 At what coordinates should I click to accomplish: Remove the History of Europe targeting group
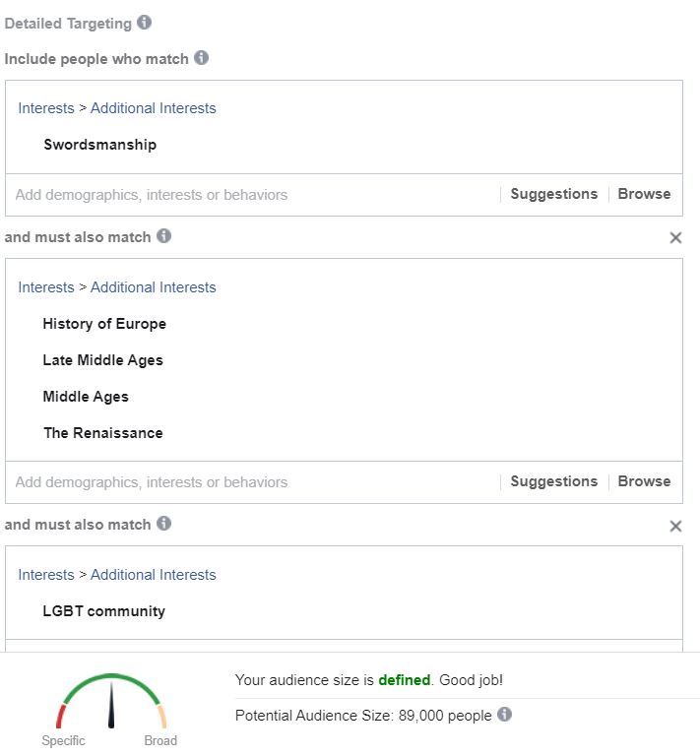click(675, 237)
